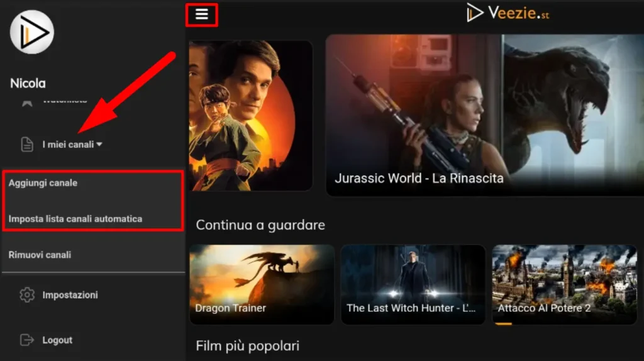Resume The Last Witch Hunter card
Viewport: 644px width, 361px height.
click(413, 284)
